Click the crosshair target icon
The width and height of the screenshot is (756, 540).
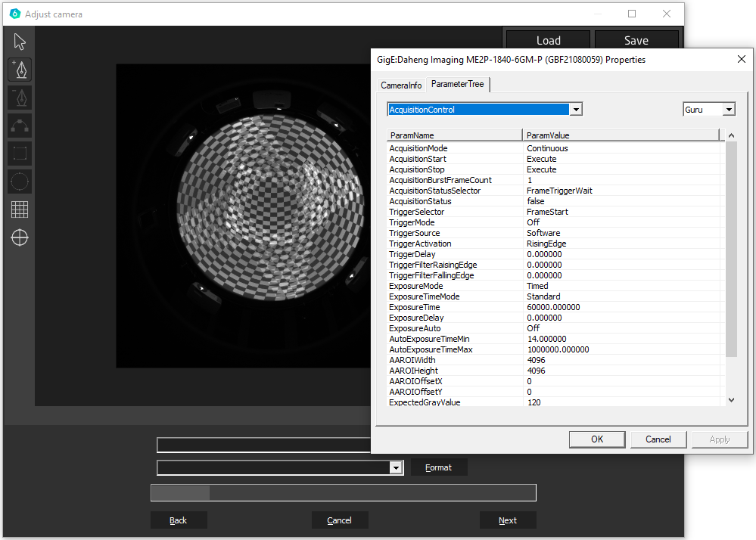point(20,237)
